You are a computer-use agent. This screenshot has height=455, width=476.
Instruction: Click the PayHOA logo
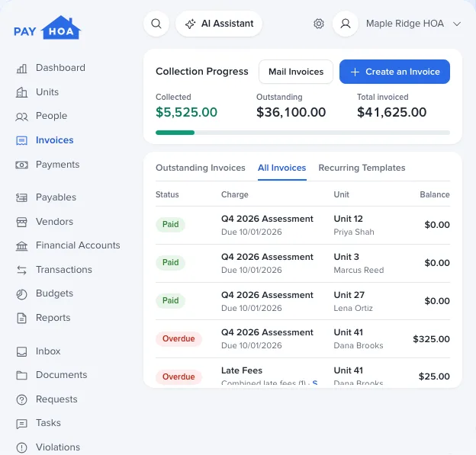(47, 27)
